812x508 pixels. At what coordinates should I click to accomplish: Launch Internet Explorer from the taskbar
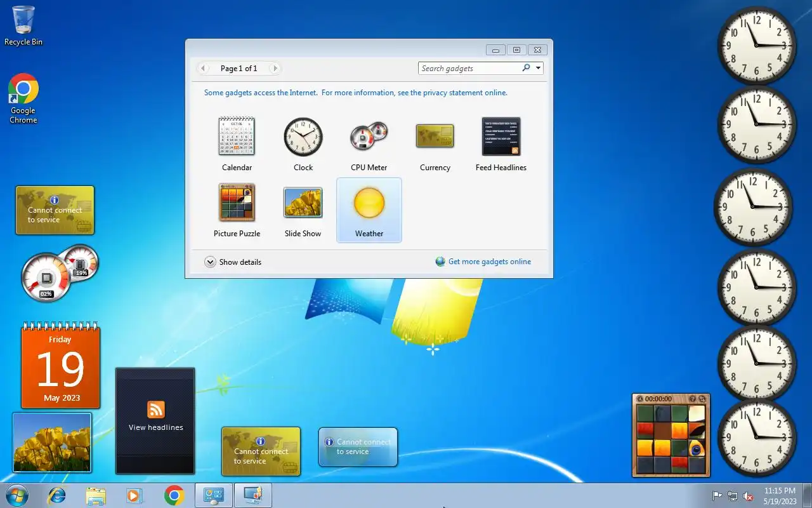click(x=57, y=495)
